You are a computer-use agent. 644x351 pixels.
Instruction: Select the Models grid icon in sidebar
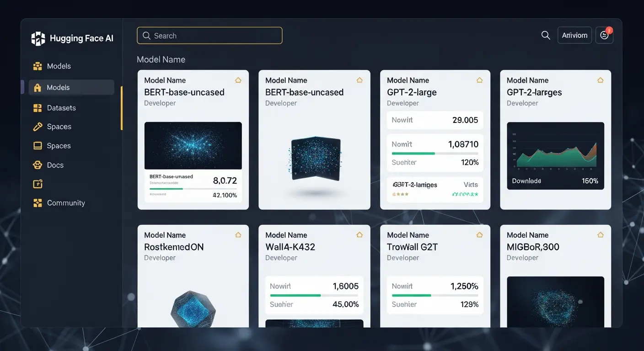click(x=37, y=66)
